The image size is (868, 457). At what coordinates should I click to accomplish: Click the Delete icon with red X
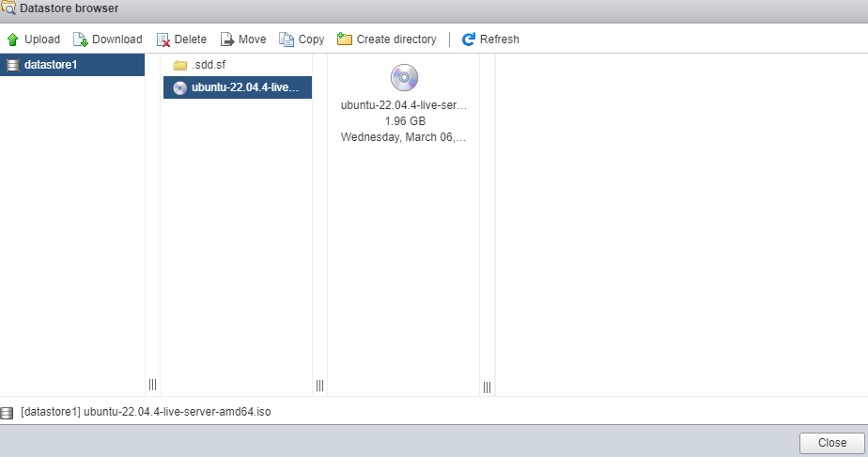pyautogui.click(x=163, y=39)
